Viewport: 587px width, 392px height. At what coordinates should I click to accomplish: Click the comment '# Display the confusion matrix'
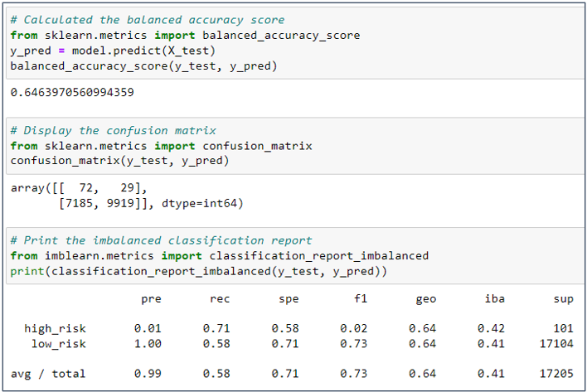coord(114,131)
